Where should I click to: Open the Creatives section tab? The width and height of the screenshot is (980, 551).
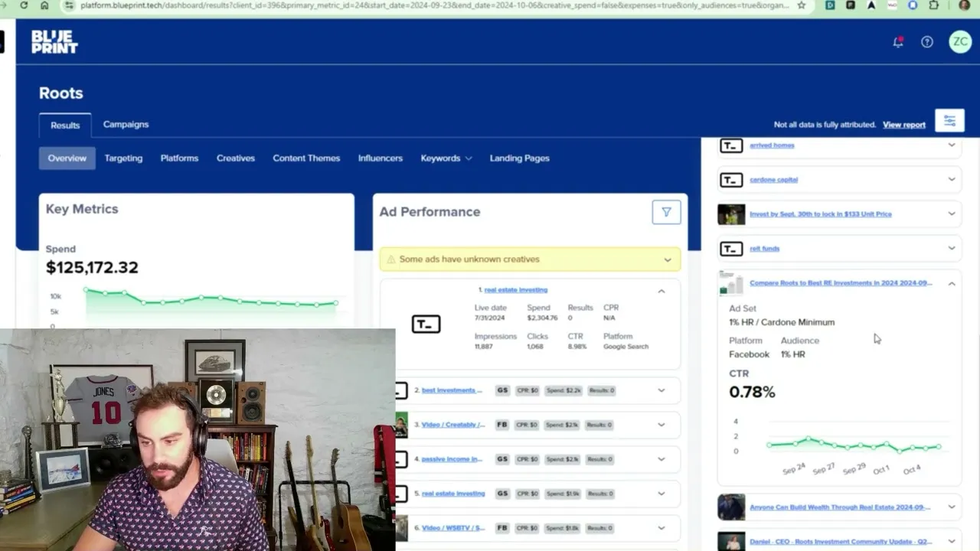click(235, 158)
